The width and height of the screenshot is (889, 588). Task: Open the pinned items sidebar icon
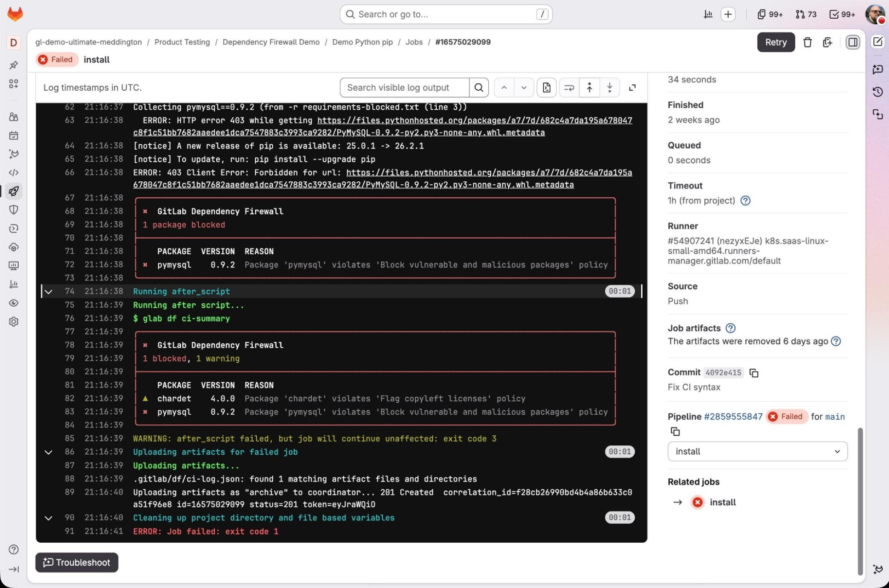coord(13,65)
